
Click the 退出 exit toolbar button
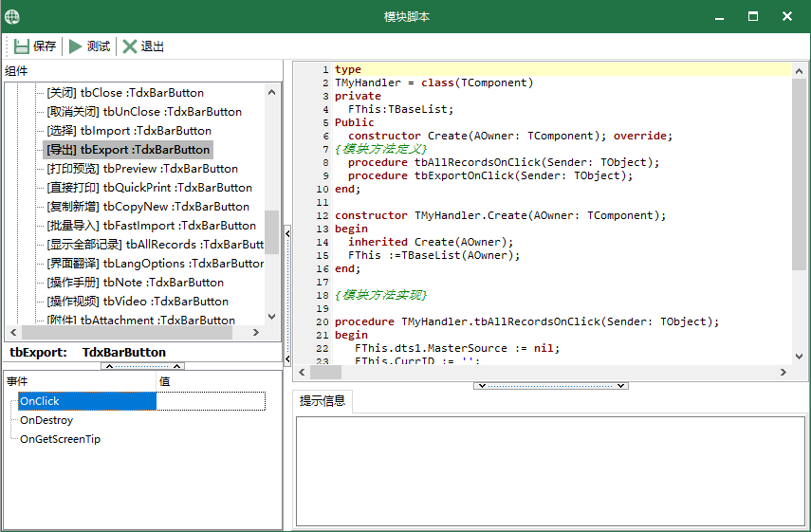point(143,46)
